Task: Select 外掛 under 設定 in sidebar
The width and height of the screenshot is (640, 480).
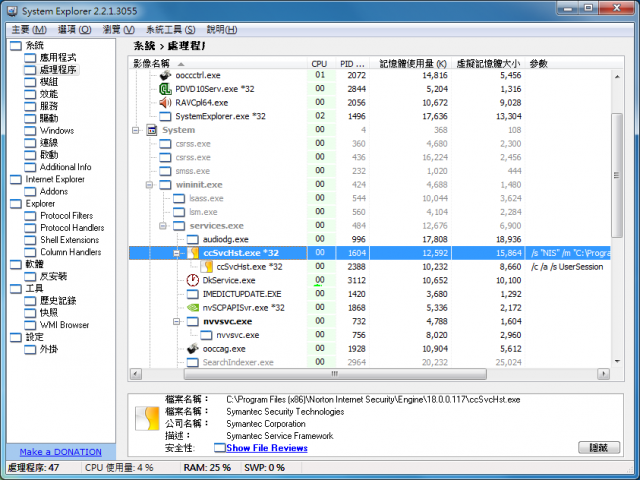Action: click(x=49, y=349)
